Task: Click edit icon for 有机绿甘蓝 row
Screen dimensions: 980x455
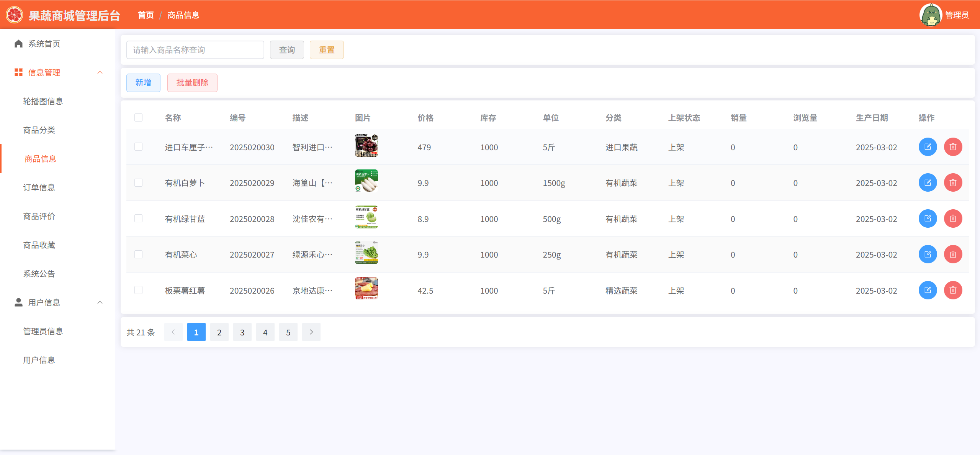Action: (927, 218)
